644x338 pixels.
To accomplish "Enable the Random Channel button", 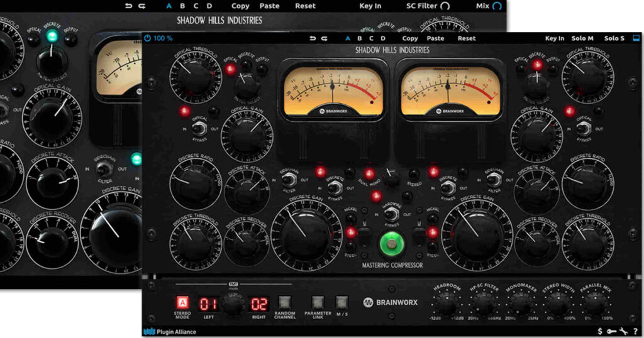I will pyautogui.click(x=284, y=303).
